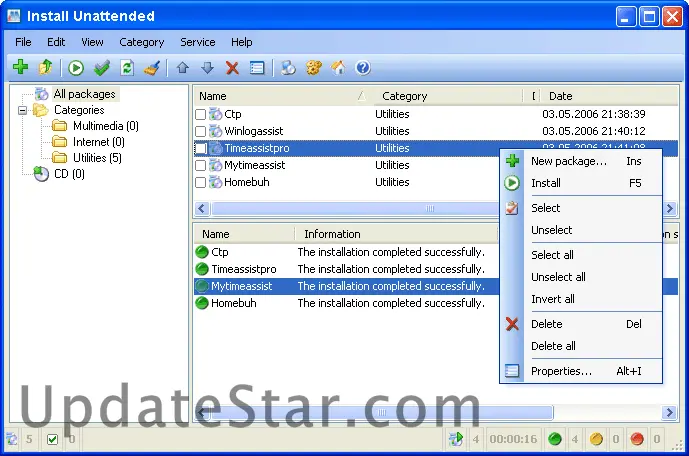Click the CD disc icon in the tree
Viewport: 689px width, 456px height.
41,174
